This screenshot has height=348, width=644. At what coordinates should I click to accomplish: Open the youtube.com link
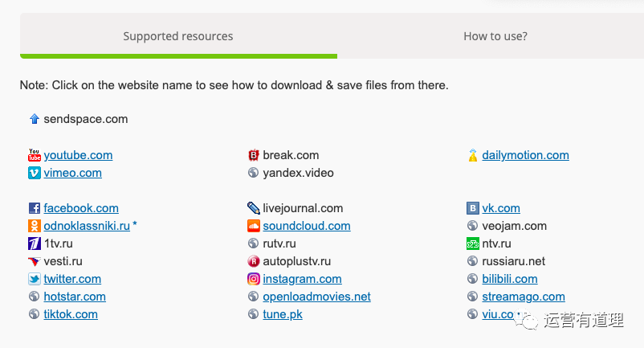point(78,155)
